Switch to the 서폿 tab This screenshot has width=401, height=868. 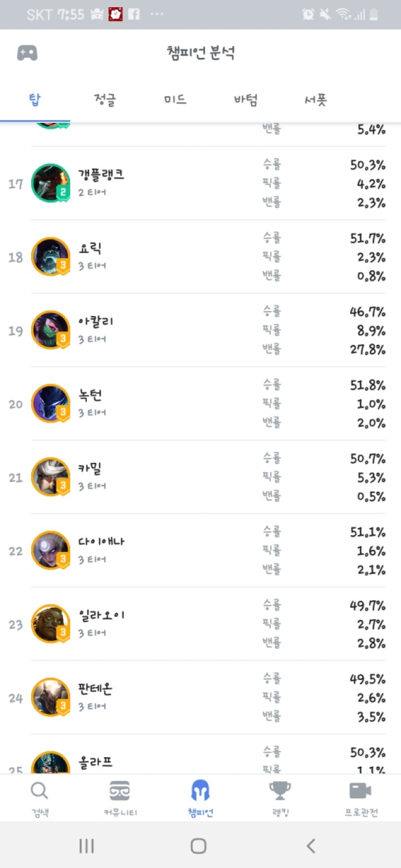coord(316,100)
